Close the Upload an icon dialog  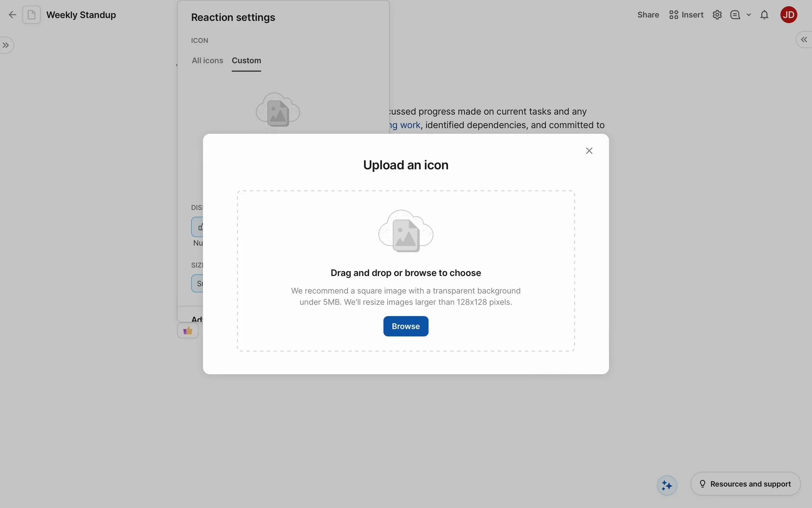pos(589,151)
